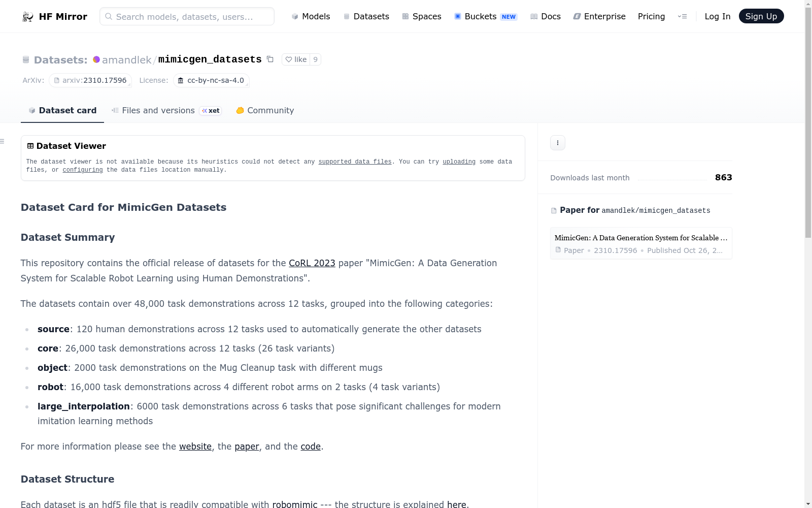Click the Dataset Structure heading

(67, 479)
